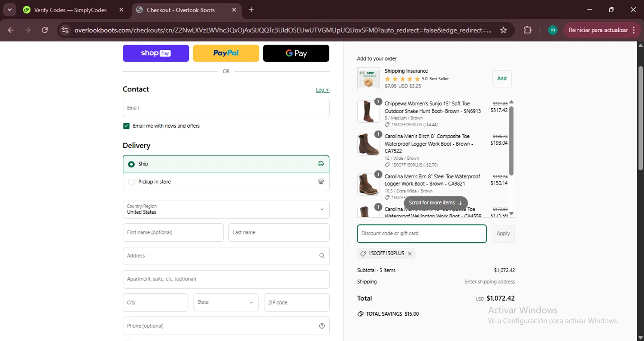Open the tab search chevron
The image size is (644, 341).
coord(9,10)
